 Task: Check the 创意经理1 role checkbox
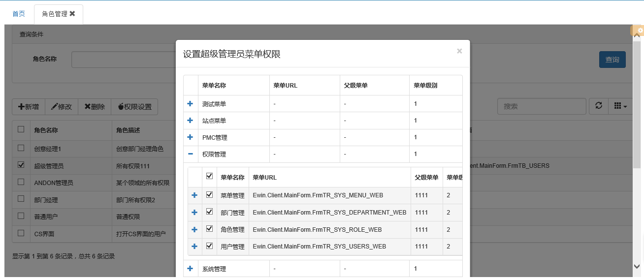pos(21,148)
